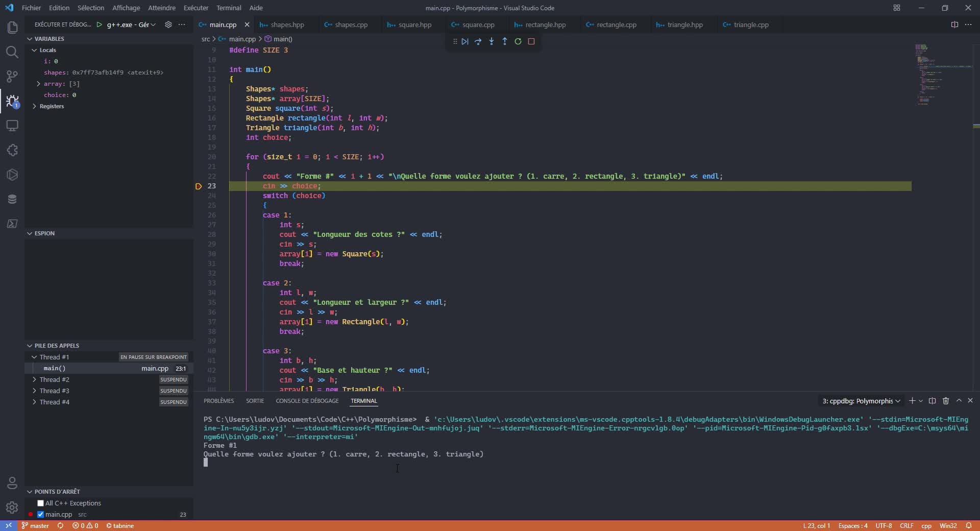
Task: Click the Restart debugging icon
Action: click(518, 41)
